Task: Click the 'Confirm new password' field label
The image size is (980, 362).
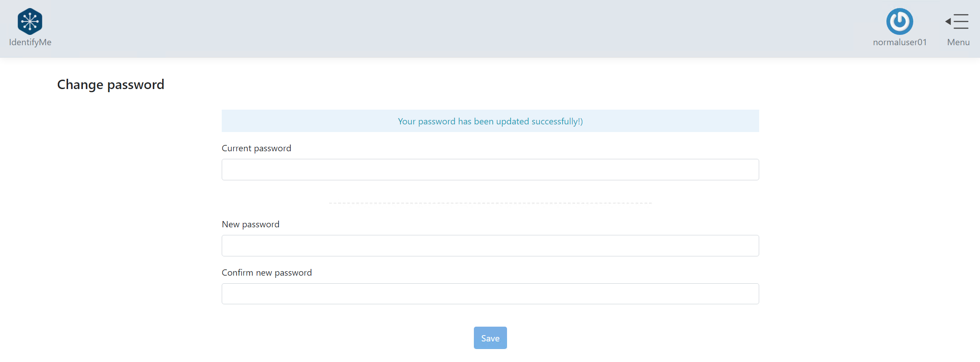Action: point(266,273)
